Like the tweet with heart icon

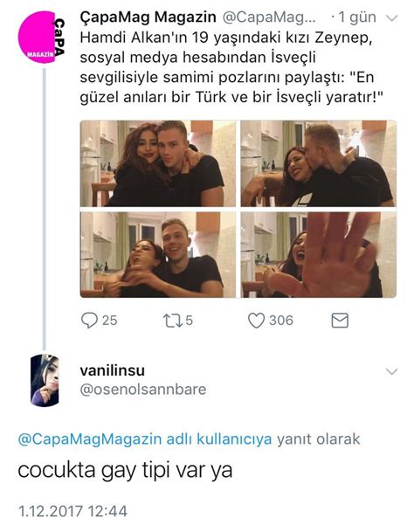point(256,321)
